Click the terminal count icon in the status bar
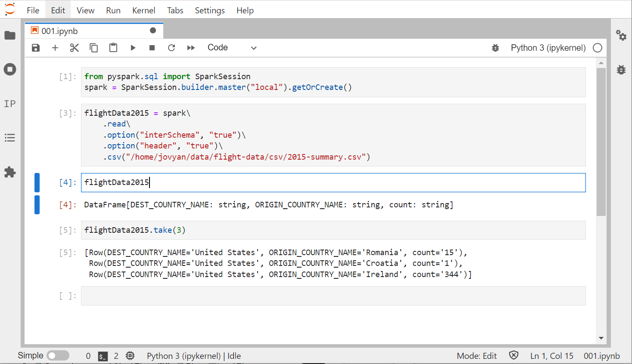 click(x=103, y=356)
